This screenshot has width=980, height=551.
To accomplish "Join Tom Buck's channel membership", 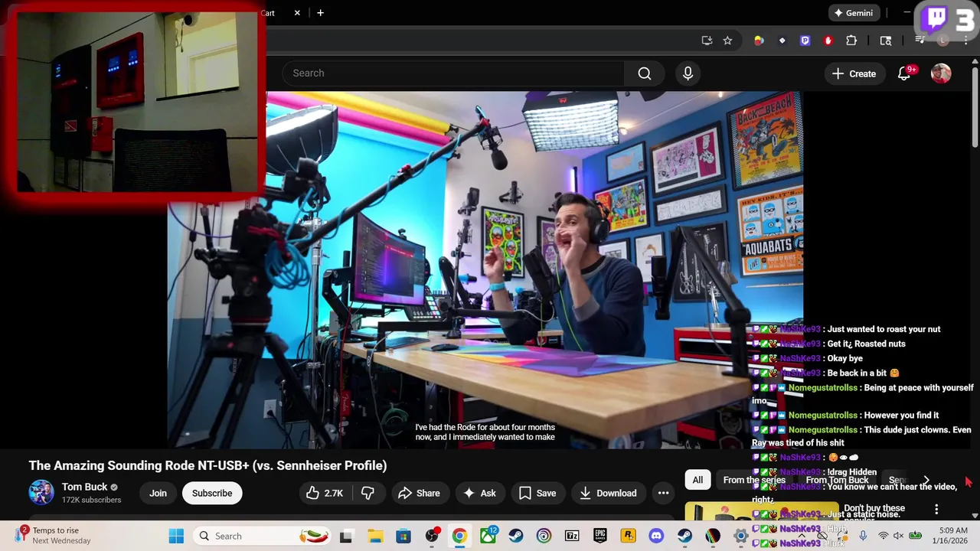I will click(x=158, y=493).
